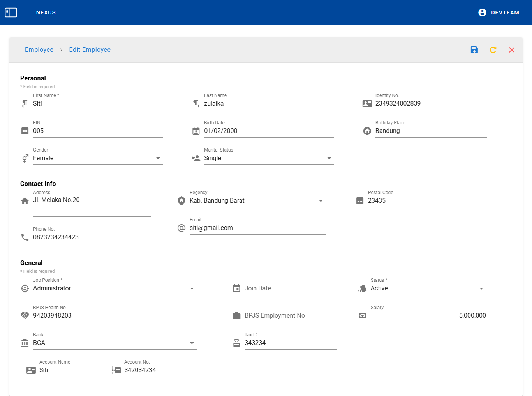This screenshot has height=396, width=532.
Task: Click the Join Date calendar icon
Action: point(236,288)
